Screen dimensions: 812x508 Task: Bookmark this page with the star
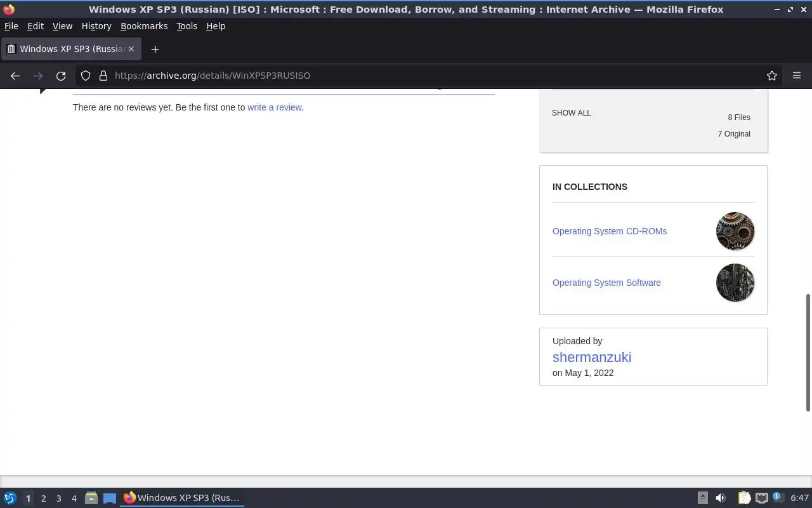[772, 76]
